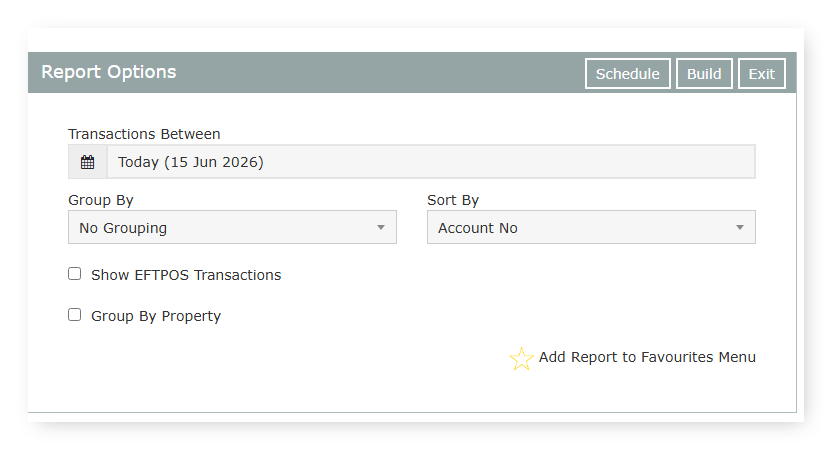Click the Show EFTPOS Transactions label text
Viewport: 832px width, 450px height.
pos(186,275)
